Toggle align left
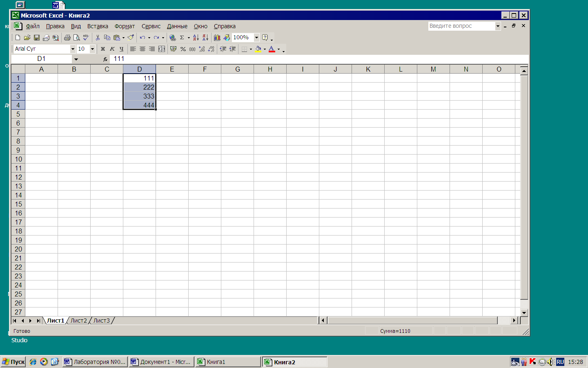This screenshot has height=368, width=588. click(133, 49)
